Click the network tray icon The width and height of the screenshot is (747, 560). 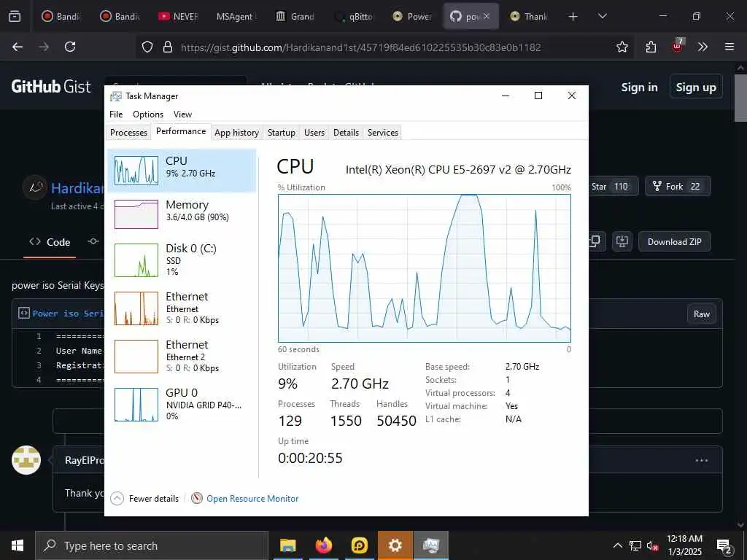click(x=635, y=545)
